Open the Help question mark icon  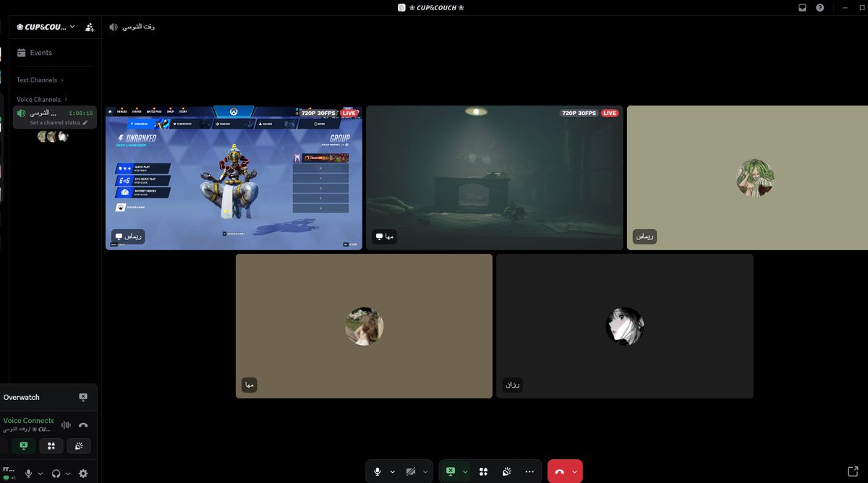click(820, 7)
